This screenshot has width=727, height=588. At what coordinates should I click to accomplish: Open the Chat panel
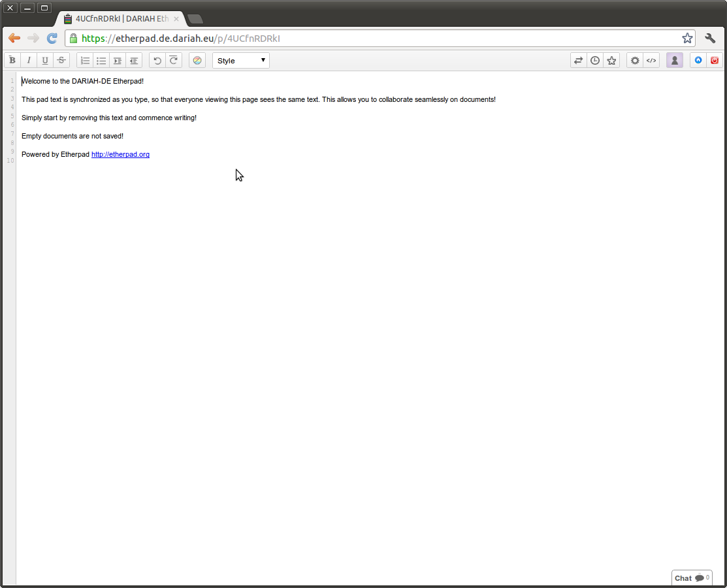pyautogui.click(x=691, y=578)
